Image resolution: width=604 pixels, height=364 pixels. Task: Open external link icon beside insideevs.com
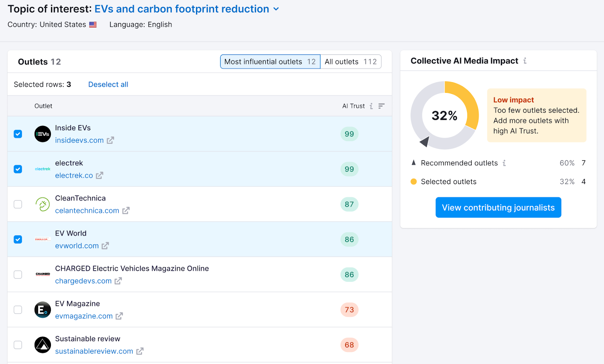tap(110, 140)
